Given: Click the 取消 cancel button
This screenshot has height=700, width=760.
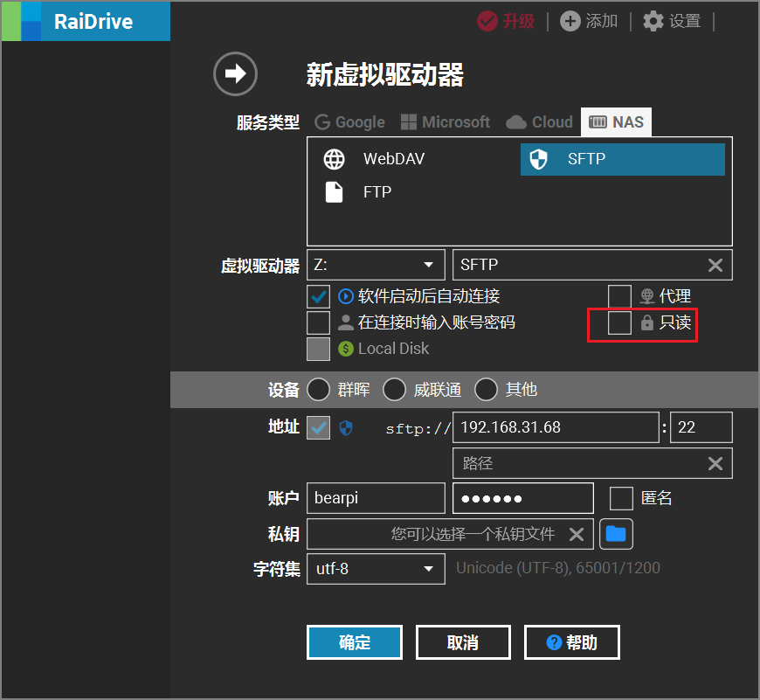Looking at the screenshot, I should click(x=463, y=642).
